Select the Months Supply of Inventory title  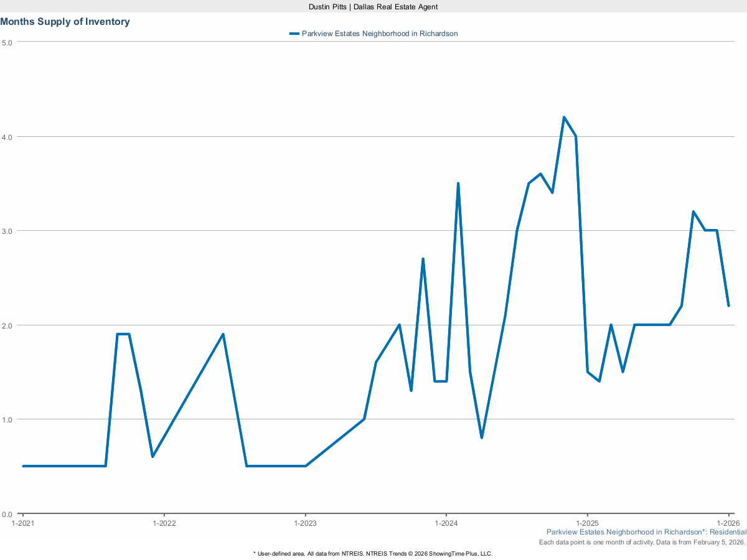coord(65,21)
